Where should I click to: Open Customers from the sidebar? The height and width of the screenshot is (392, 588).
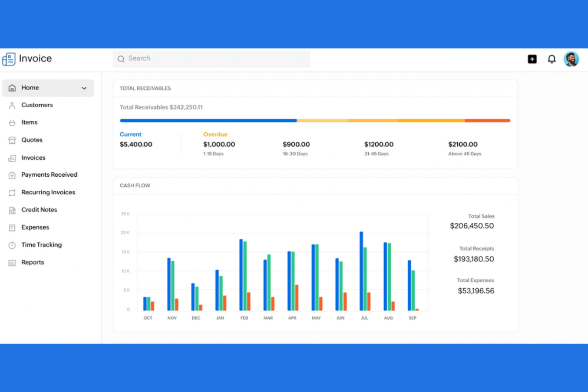[37, 105]
